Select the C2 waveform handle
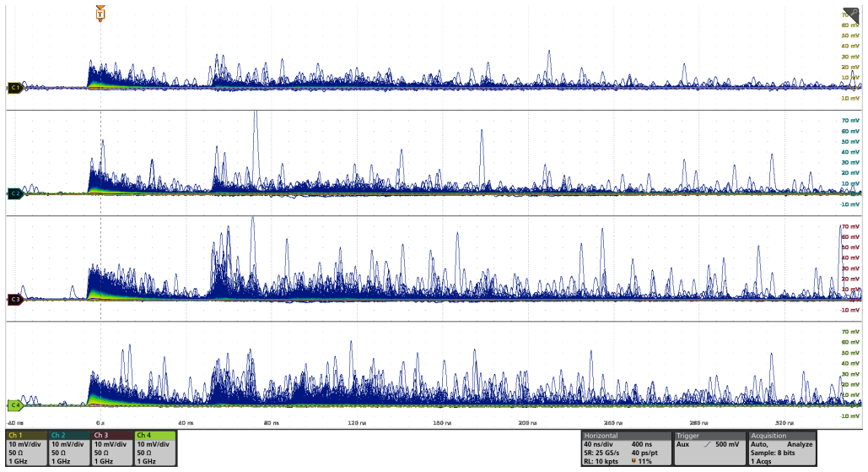This screenshot has height=472, width=868. coord(15,193)
